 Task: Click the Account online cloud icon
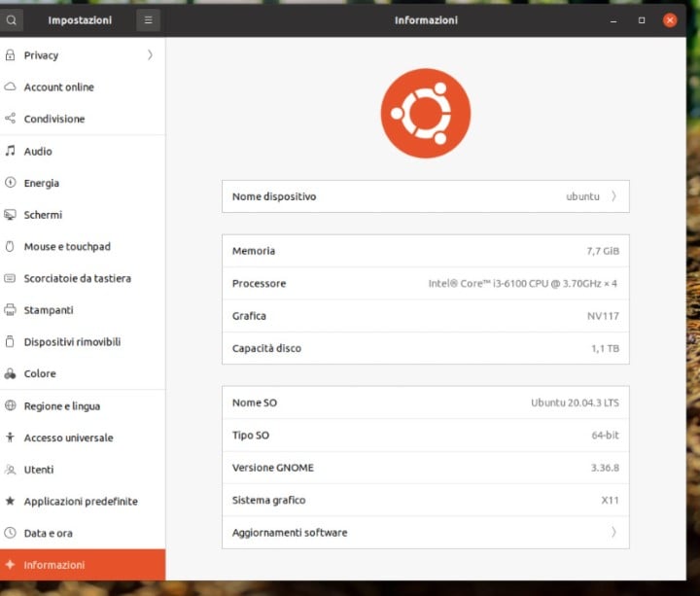point(10,87)
